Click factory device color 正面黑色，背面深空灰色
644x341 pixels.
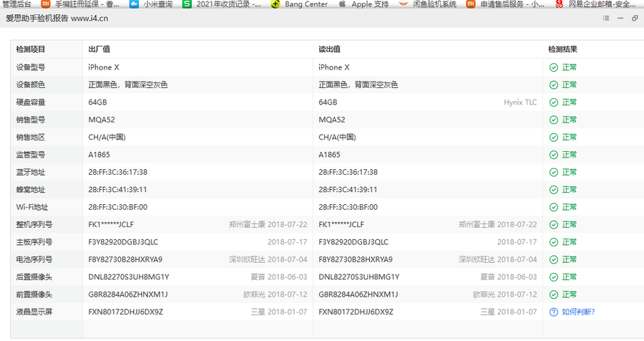[x=128, y=85]
